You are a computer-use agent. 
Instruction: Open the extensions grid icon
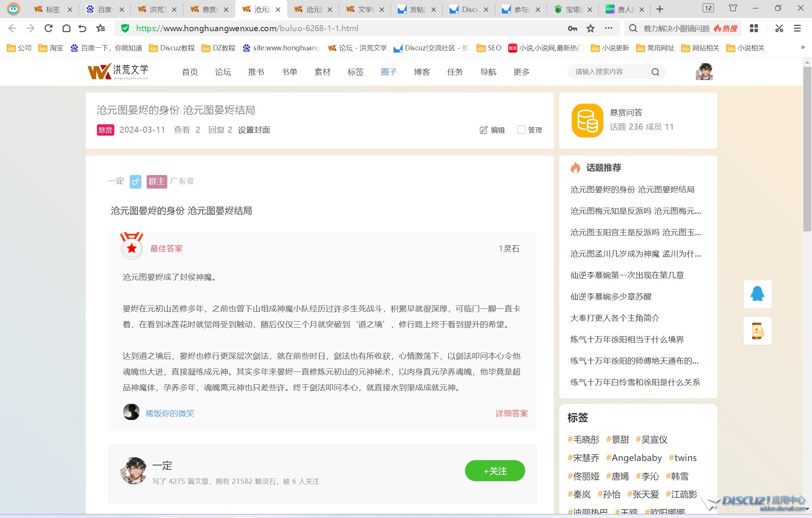point(754,29)
